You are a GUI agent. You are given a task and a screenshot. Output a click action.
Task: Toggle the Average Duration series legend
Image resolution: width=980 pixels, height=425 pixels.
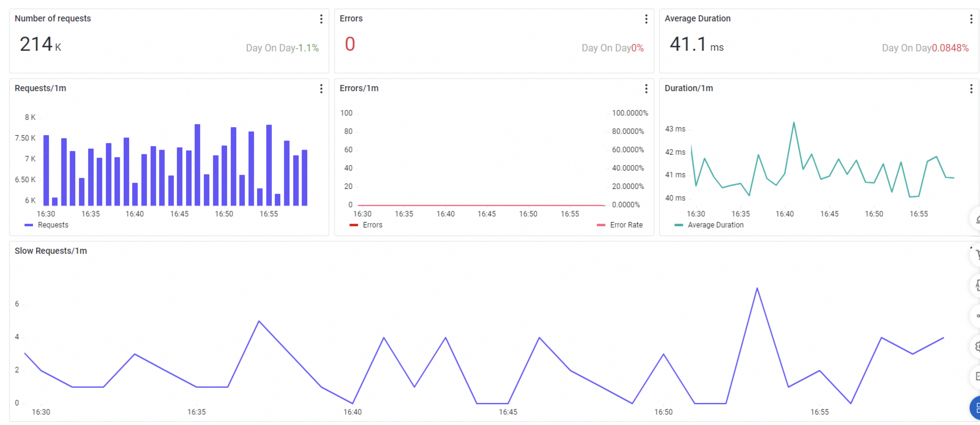(709, 225)
